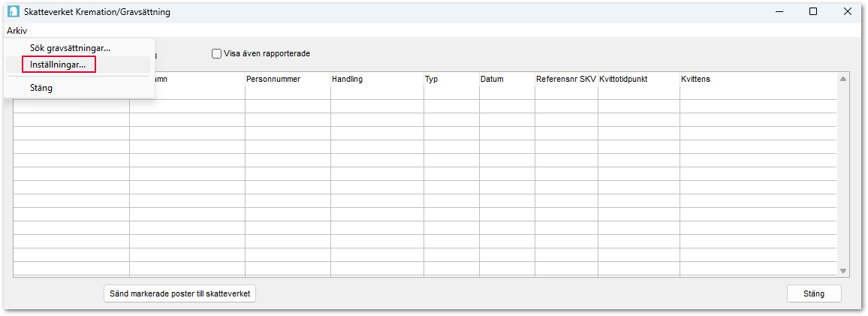Choose Sök gravsättningar... from the menu
Screen dimensions: 868x316
pos(79,48)
